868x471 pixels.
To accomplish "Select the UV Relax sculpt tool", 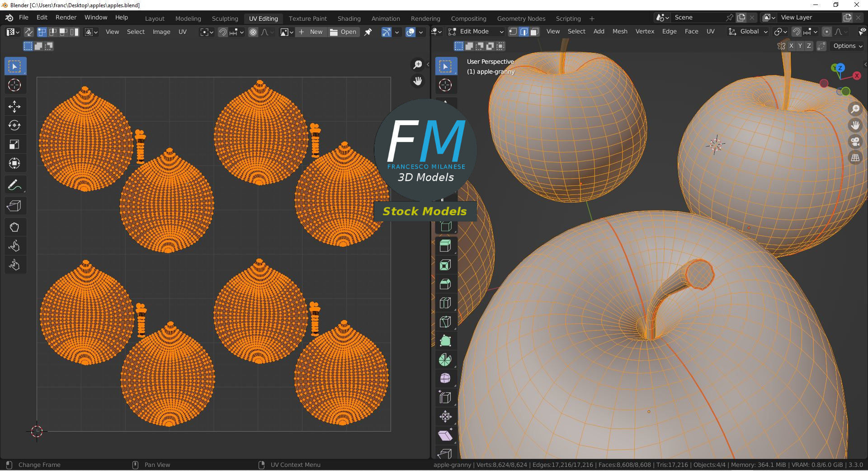I will click(x=15, y=246).
